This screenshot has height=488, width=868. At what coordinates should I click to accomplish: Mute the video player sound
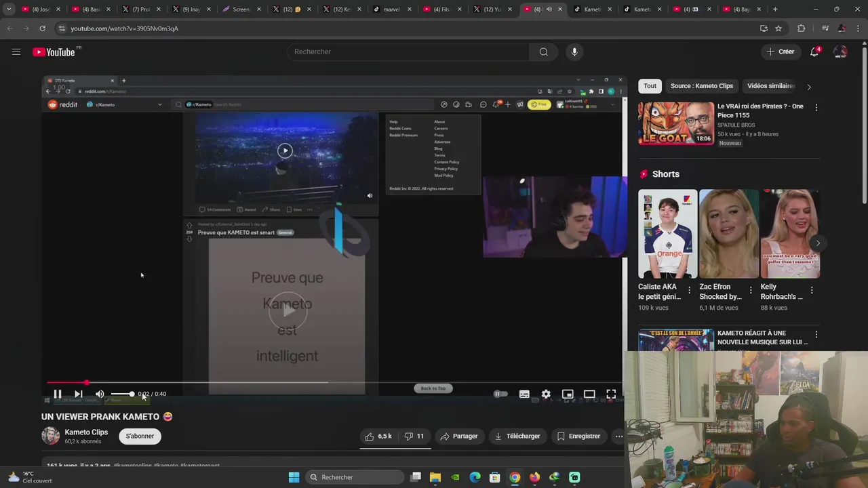(100, 394)
